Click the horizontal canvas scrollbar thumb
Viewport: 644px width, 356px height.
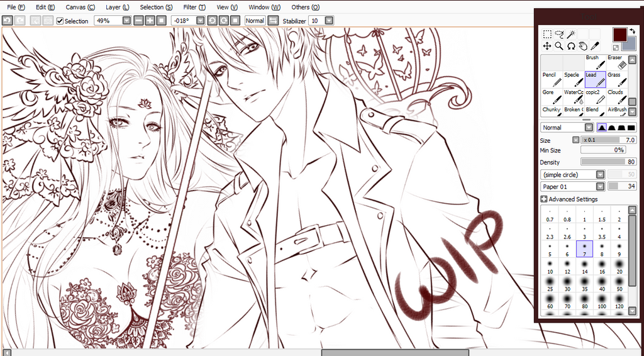point(395,353)
